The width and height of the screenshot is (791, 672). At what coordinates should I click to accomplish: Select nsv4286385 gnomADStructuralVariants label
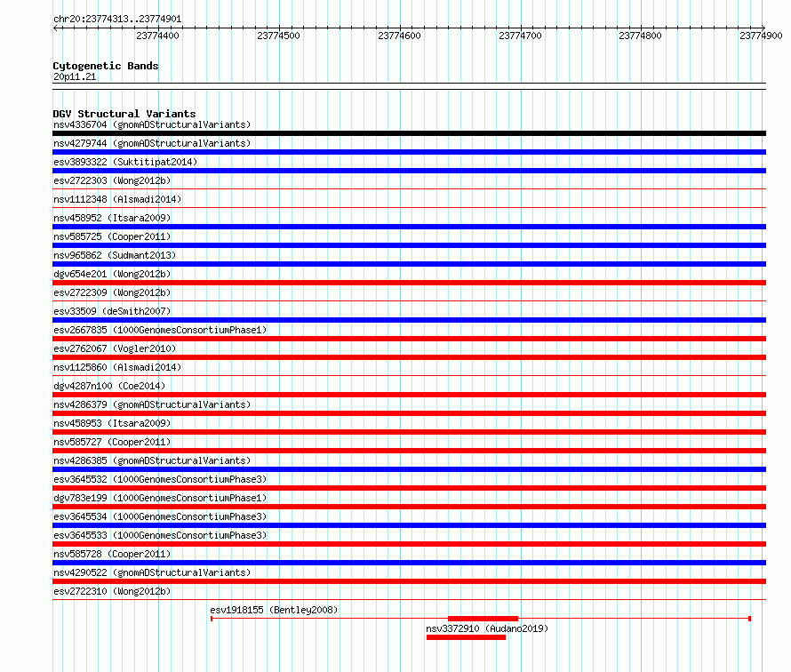pos(152,460)
